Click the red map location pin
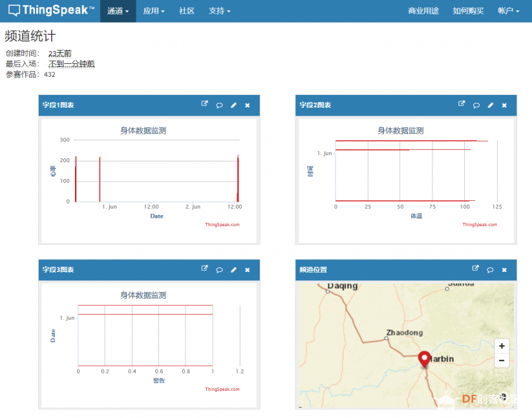The height and width of the screenshot is (418, 532). point(425,359)
